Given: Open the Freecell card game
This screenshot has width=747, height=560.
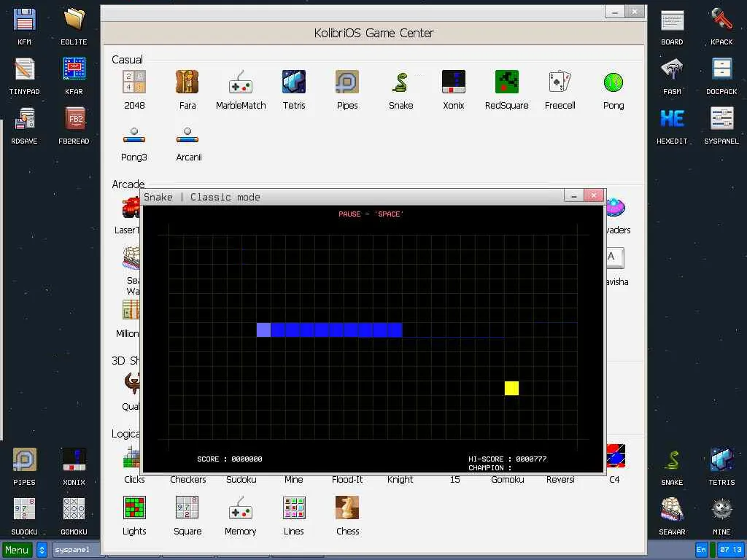Looking at the screenshot, I should (560, 82).
